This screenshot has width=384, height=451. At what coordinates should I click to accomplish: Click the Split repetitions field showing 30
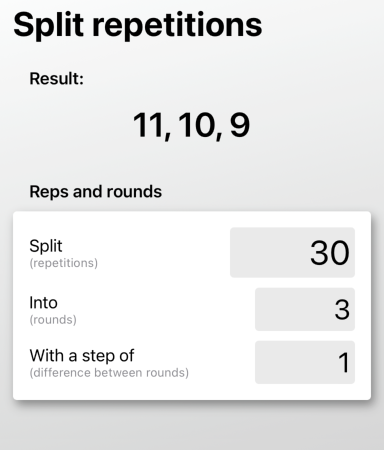pyautogui.click(x=292, y=252)
